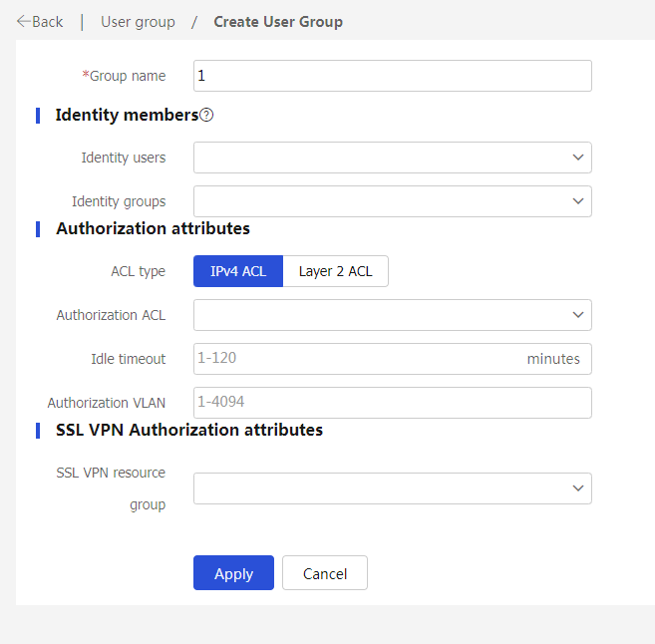
Task: Select IPv4 ACL type
Action: coord(238,271)
